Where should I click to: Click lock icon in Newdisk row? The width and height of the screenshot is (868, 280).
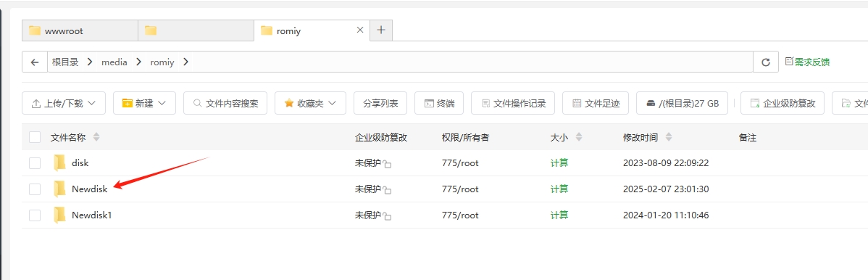pyautogui.click(x=388, y=190)
